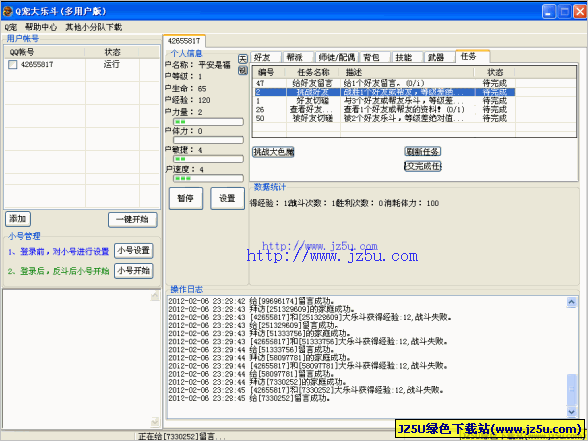Viewport: 588px width, 441px height.
Task: Select task 2 挑战好友
Action: click(x=384, y=92)
